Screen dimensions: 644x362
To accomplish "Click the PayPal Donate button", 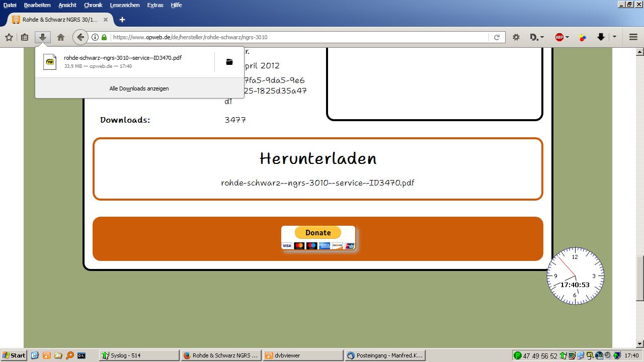I will (x=318, y=238).
